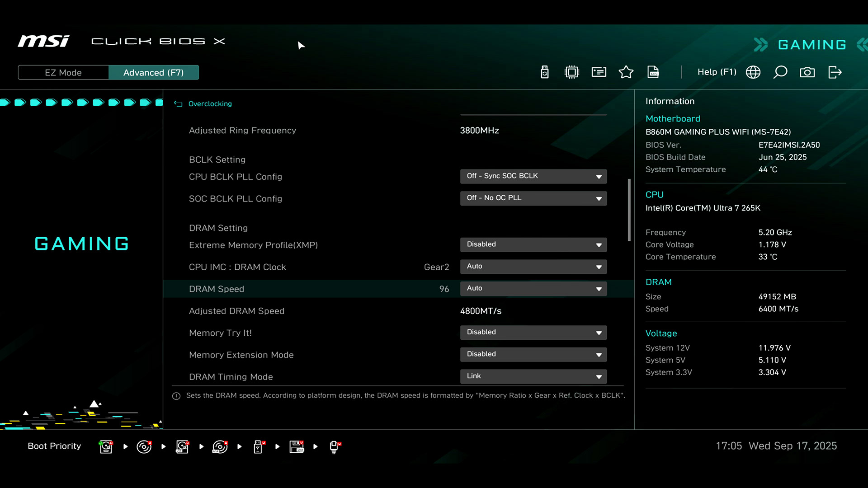The image size is (868, 488).
Task: Select the first hard drive boot device icon
Action: click(x=106, y=446)
